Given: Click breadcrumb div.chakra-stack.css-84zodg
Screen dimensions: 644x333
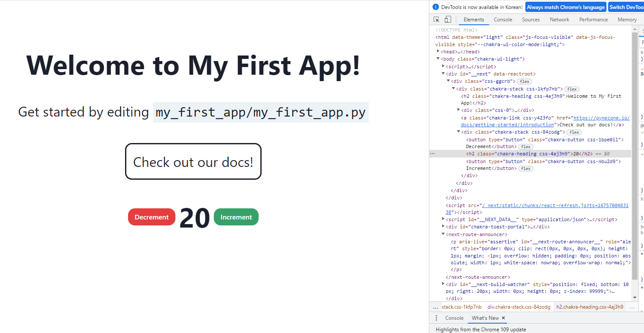Looking at the screenshot, I should [x=519, y=307].
